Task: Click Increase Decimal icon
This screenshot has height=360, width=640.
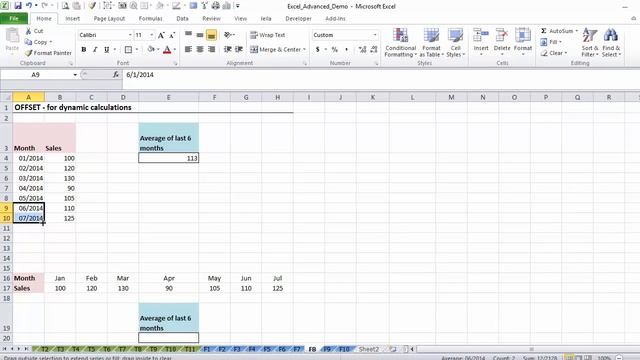Action: [362, 49]
